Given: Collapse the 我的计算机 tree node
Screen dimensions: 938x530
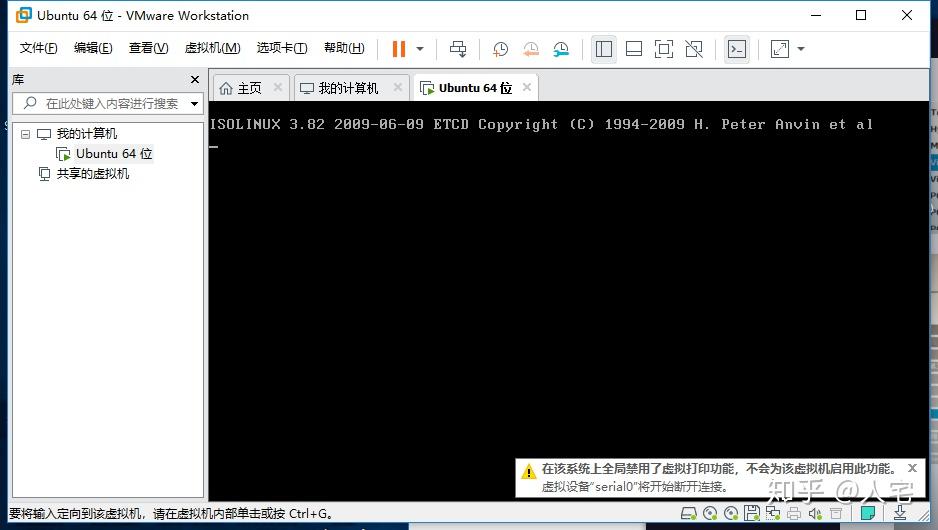Looking at the screenshot, I should pyautogui.click(x=26, y=134).
